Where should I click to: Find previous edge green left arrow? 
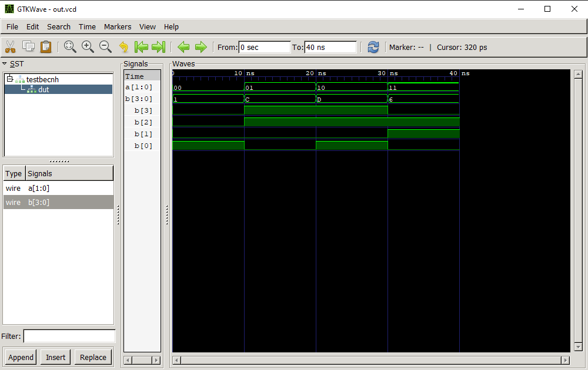[x=183, y=47]
